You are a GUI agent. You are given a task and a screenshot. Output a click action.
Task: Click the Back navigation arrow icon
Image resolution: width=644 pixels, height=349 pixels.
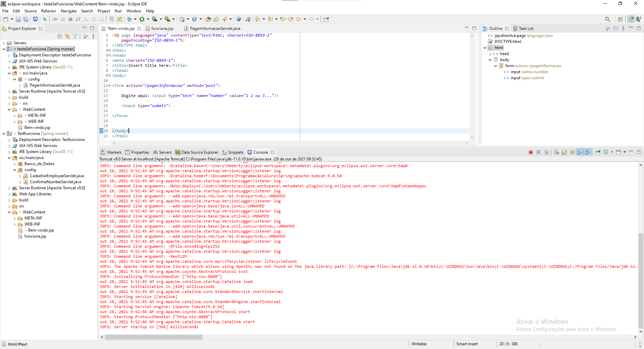coord(298,19)
